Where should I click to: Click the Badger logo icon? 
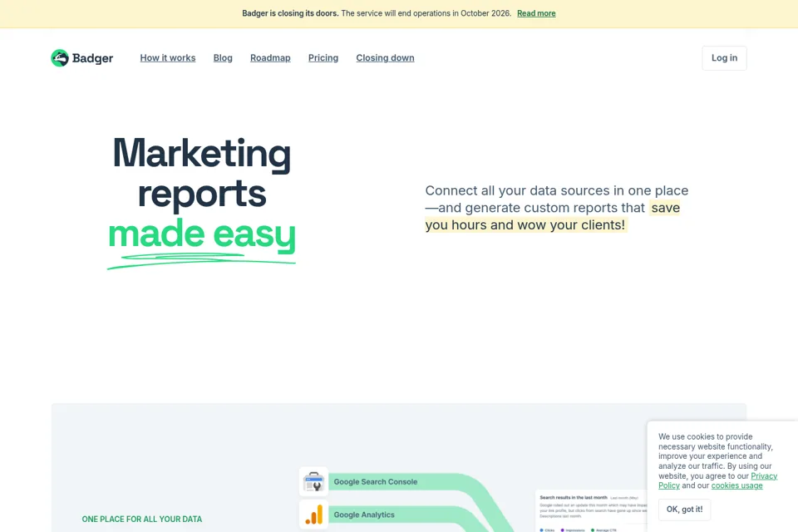coord(60,58)
